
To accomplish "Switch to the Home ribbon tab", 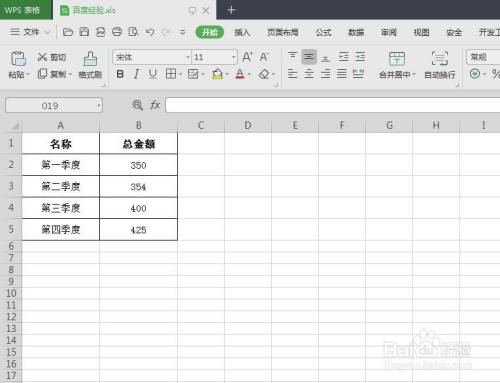I will tap(210, 32).
